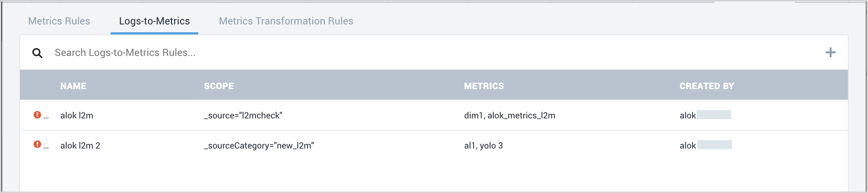Click creator alok in first row
Screen dimensions: 868x193
click(x=688, y=116)
